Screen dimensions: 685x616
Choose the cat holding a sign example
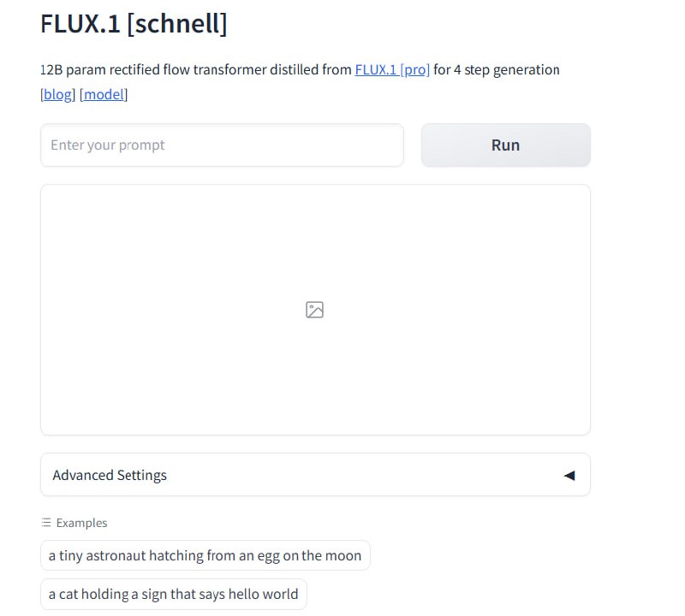[173, 595]
